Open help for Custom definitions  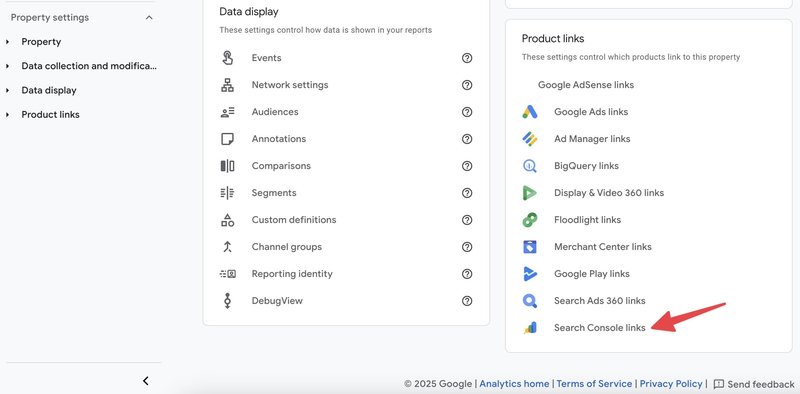pos(467,220)
